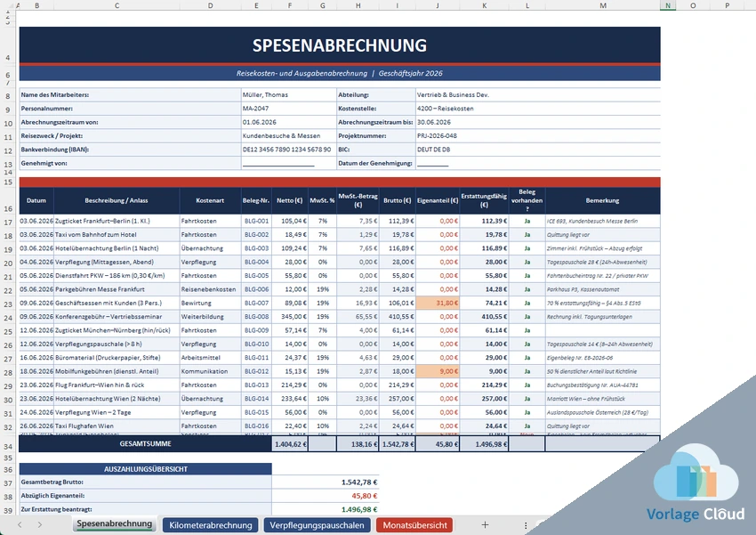Select the BIC value DEUT DE DB
Viewport: 756px width, 535px height.
pos(537,150)
